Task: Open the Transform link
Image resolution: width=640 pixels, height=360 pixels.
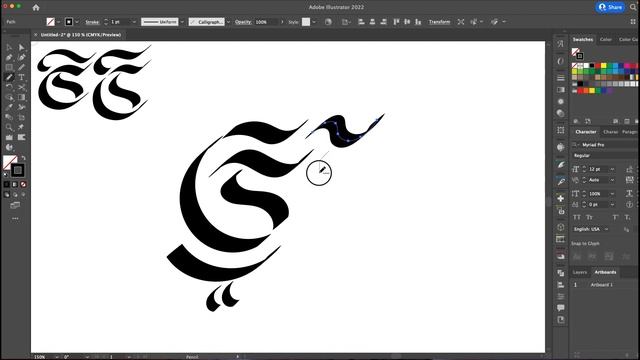Action: point(439,22)
